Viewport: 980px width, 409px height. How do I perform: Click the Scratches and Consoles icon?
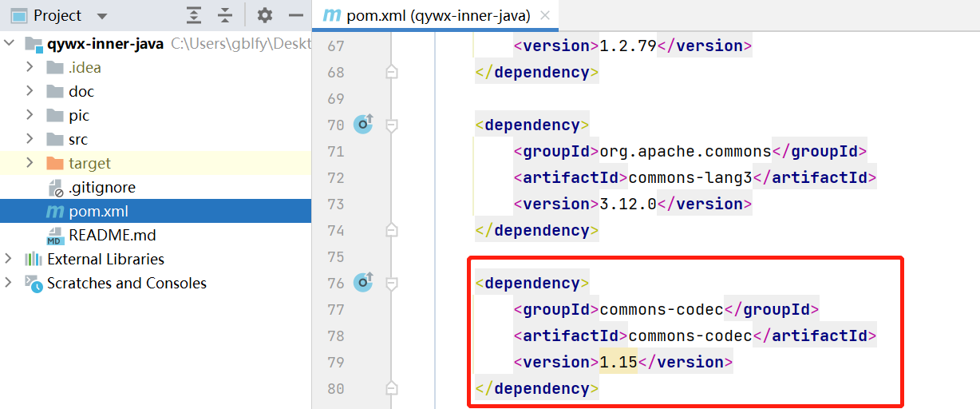tap(33, 283)
